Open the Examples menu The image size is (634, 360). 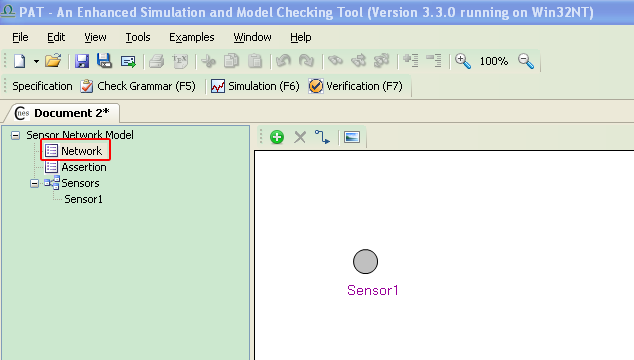(192, 37)
